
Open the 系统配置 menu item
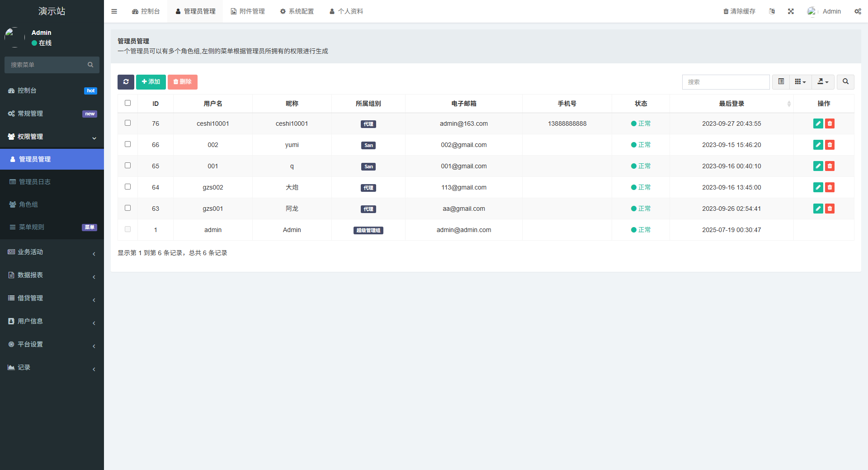(297, 11)
